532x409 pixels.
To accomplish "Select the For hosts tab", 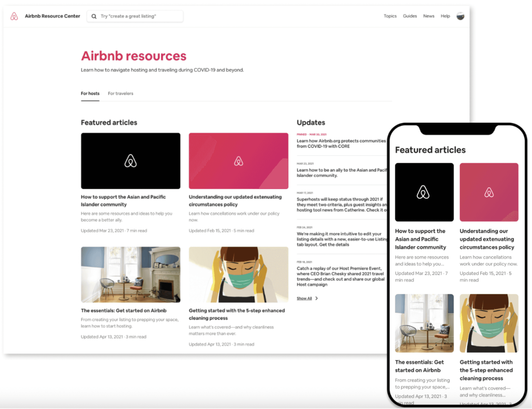I will click(90, 94).
